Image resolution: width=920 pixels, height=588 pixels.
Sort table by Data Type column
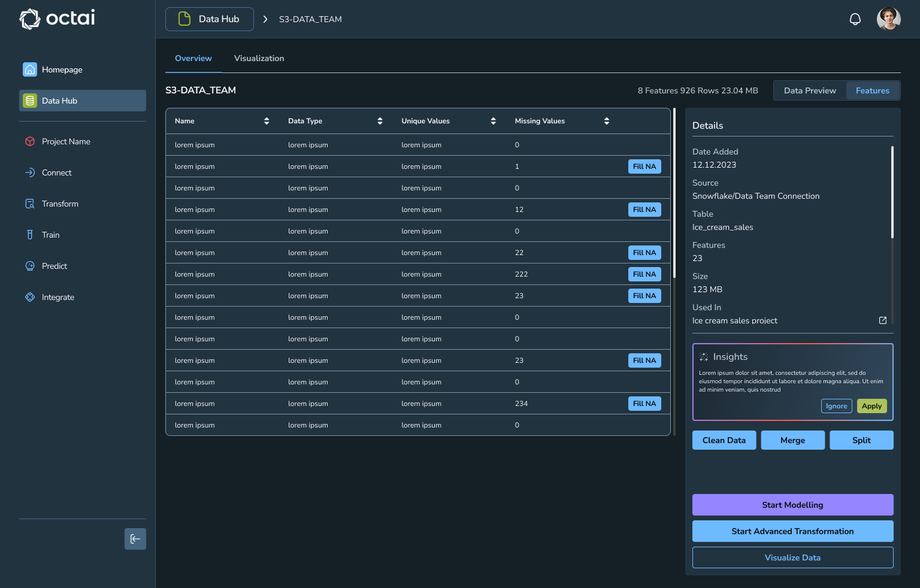pyautogui.click(x=380, y=121)
